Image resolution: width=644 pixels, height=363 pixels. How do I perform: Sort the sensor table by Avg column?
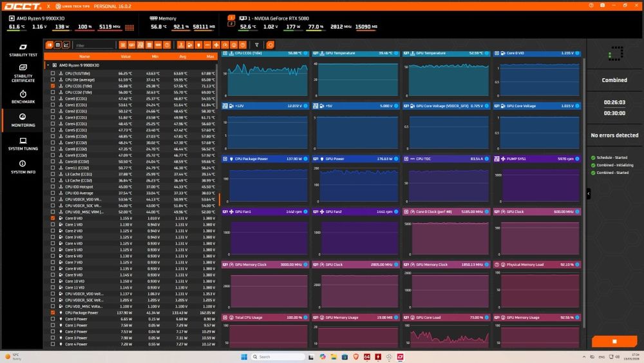183,56
